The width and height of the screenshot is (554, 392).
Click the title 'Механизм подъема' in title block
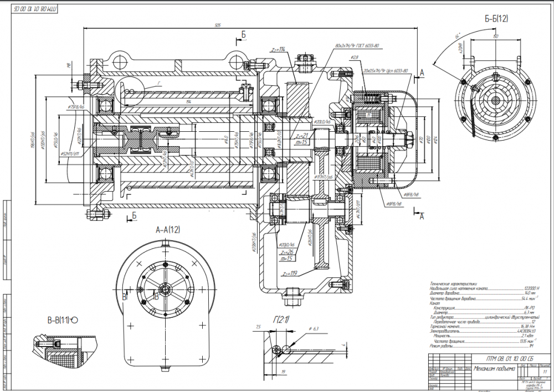click(494, 369)
